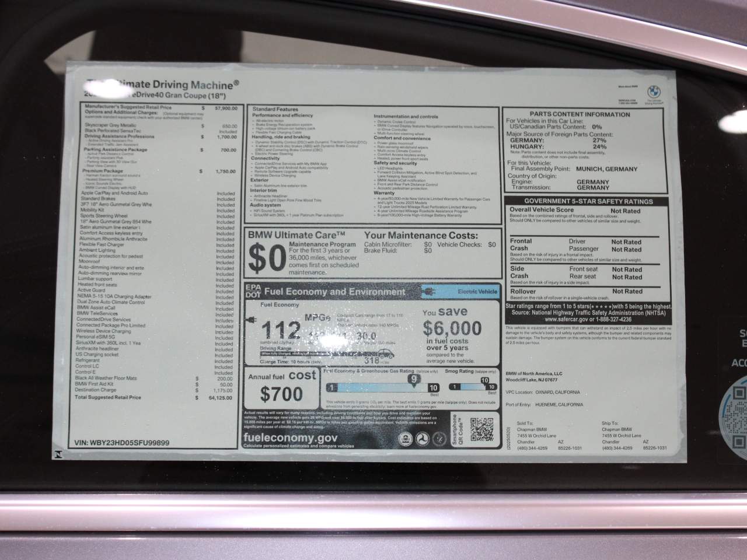Click the Skyscraper Grey Metallic option
This screenshot has width=747, height=560.
[111, 125]
